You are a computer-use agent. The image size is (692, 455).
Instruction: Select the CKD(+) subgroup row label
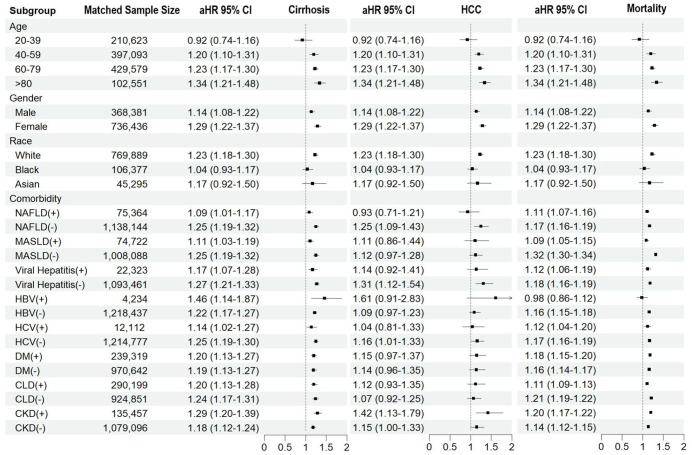pos(32,414)
